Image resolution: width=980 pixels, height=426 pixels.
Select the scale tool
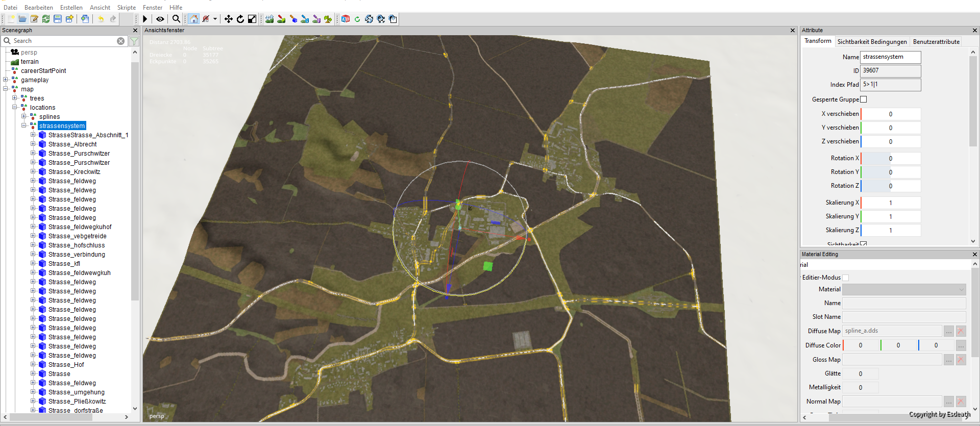[x=252, y=19]
